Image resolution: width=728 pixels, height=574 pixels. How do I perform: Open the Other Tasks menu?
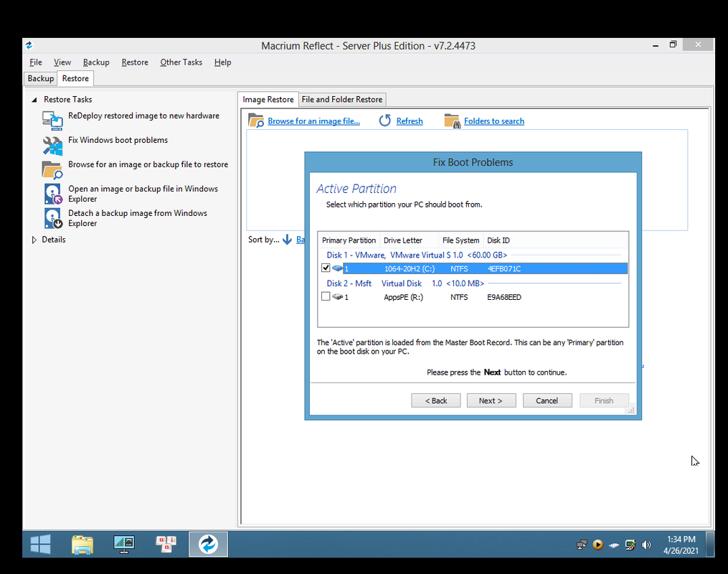pos(181,62)
